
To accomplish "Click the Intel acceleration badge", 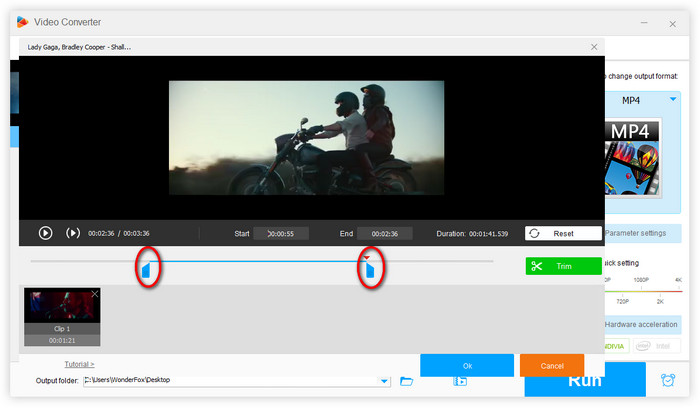I will 656,346.
